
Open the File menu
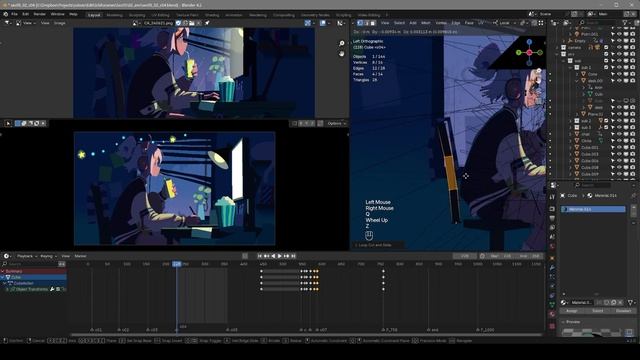[14, 14]
